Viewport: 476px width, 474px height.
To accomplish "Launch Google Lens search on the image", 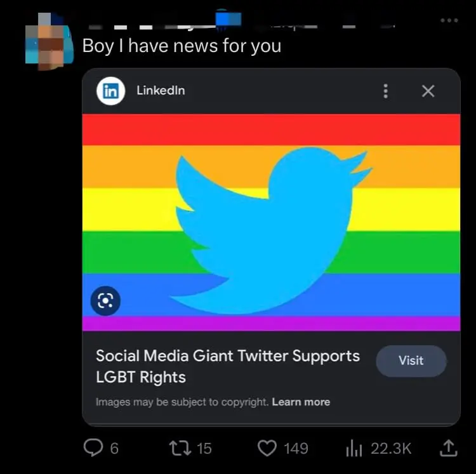I will 105,300.
